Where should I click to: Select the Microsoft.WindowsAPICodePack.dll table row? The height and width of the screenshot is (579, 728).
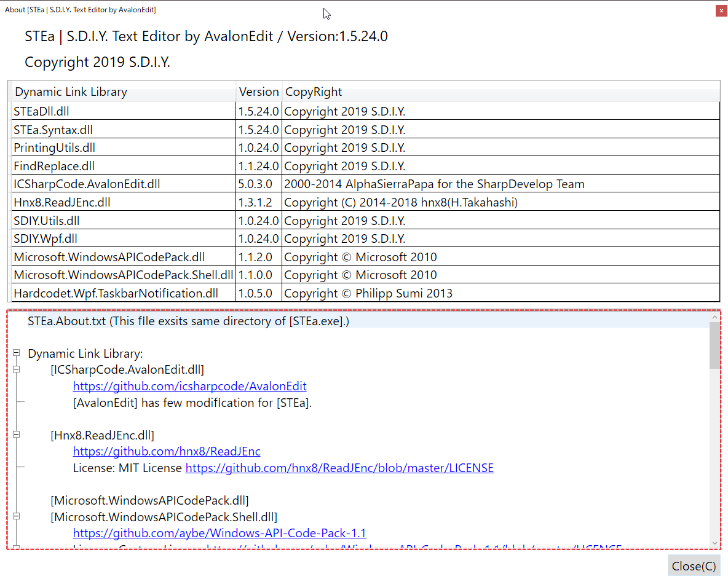(365, 256)
